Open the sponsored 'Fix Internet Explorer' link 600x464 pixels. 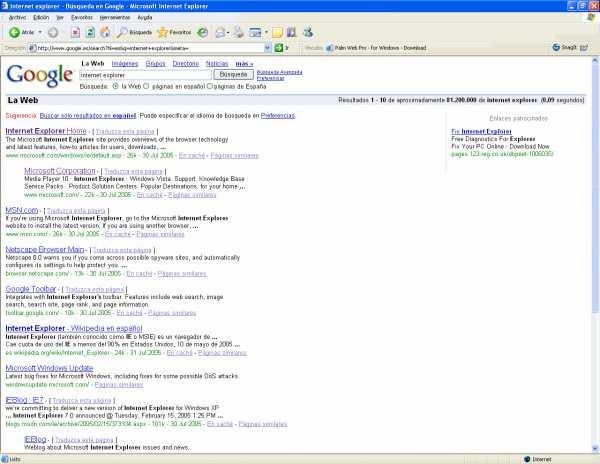tap(481, 131)
